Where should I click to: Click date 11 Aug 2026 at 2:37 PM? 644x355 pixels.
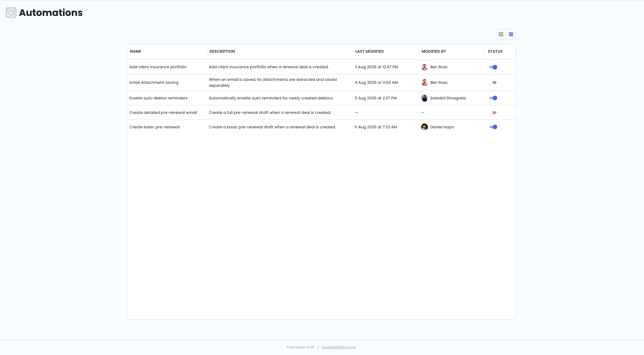point(376,98)
